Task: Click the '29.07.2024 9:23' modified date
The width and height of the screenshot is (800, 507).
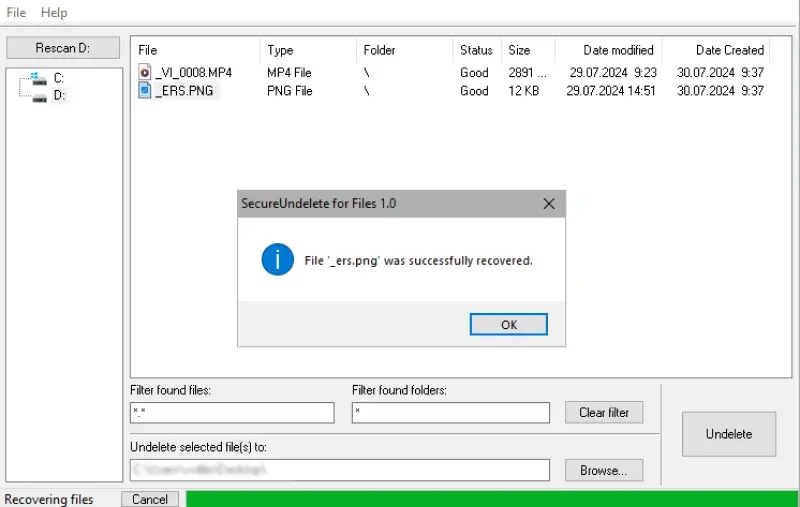Action: [x=613, y=72]
